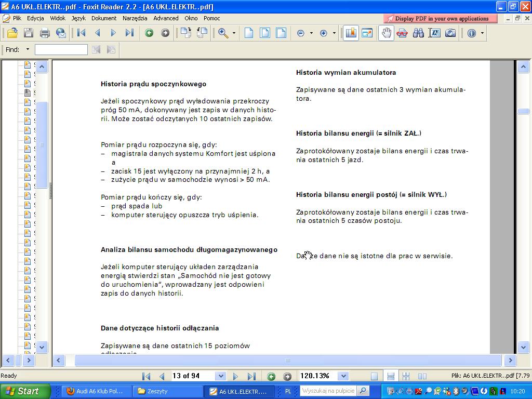Screen dimensions: 532x399
Task: Open a PDF file using the folder icon
Action: tap(12, 33)
